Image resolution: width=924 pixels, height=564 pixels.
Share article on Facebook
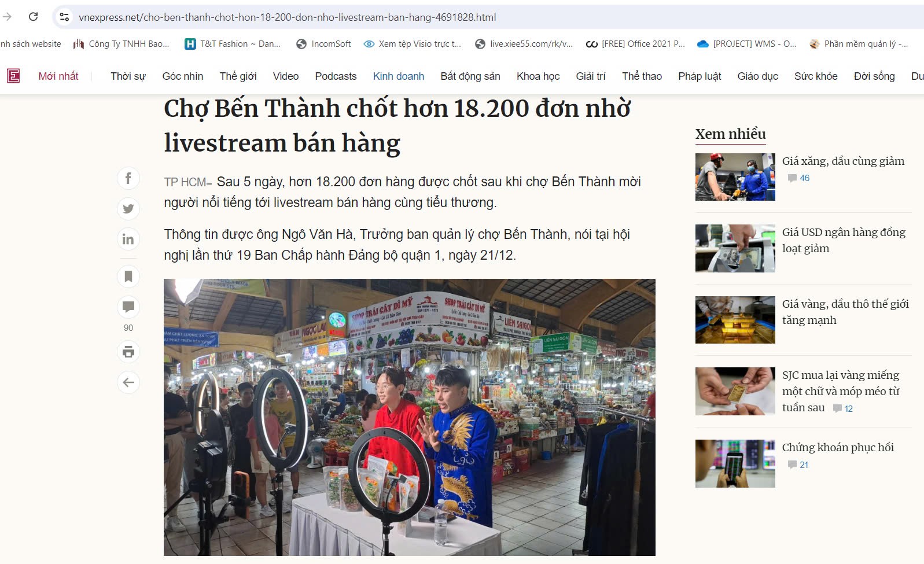[128, 178]
